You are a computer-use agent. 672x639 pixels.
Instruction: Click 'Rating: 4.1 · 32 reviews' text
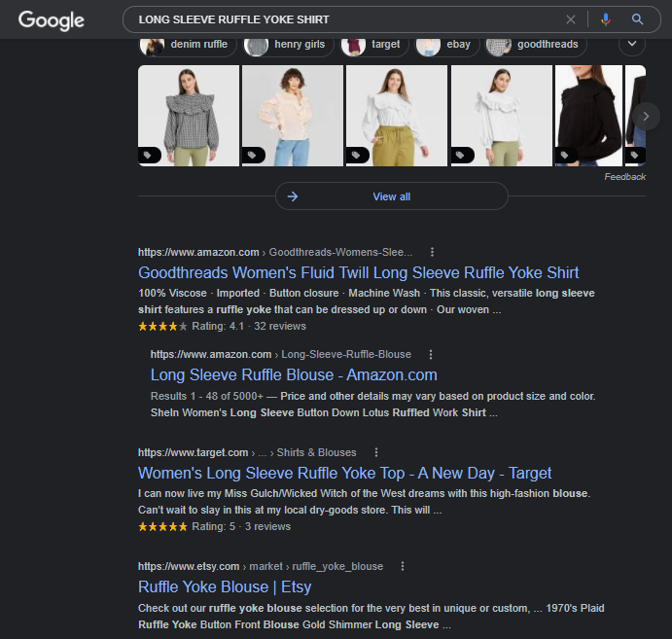(x=249, y=326)
